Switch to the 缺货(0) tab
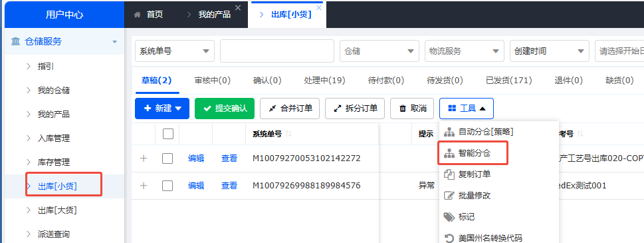 (619, 81)
